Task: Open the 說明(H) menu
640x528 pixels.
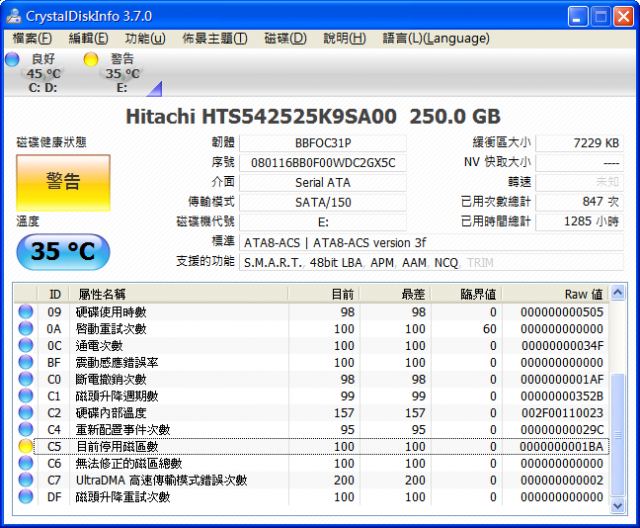Action: (x=344, y=38)
